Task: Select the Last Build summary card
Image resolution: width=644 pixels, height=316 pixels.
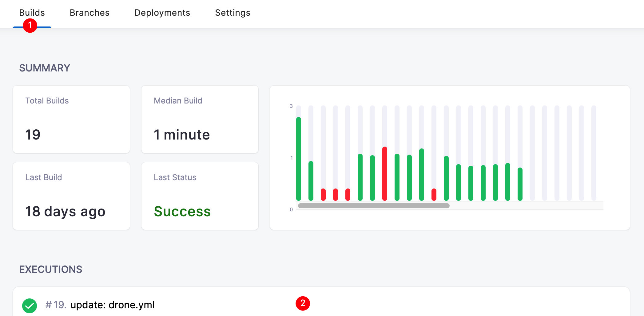Action: tap(71, 196)
